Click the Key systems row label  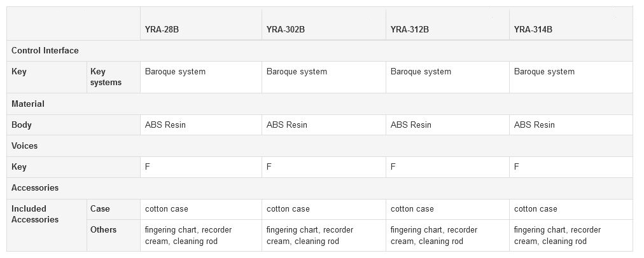(106, 77)
